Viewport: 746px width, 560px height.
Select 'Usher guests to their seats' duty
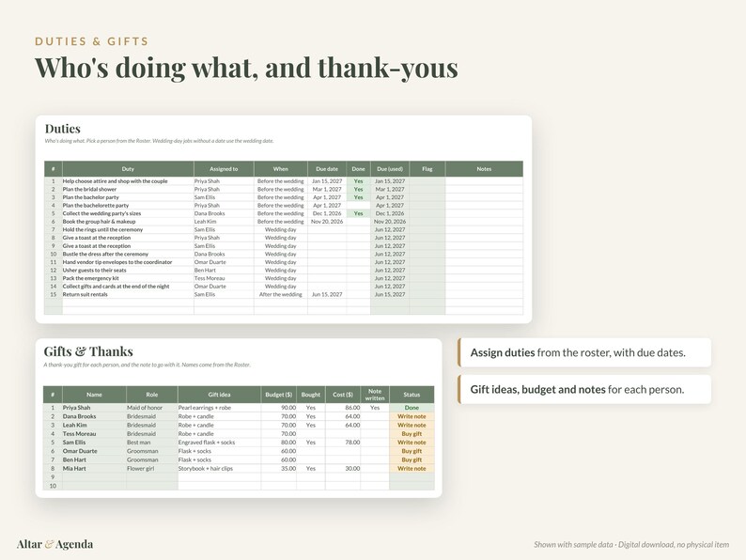(95, 271)
